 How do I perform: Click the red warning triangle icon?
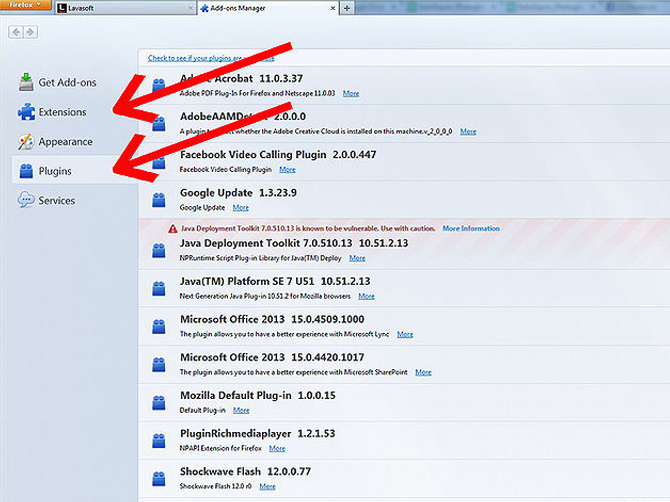173,229
